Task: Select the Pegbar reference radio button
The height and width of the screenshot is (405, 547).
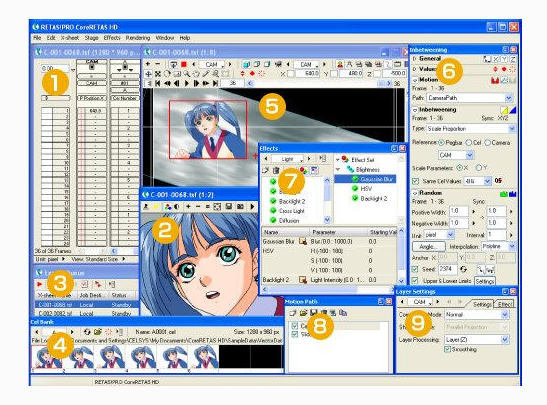Action: [x=442, y=142]
